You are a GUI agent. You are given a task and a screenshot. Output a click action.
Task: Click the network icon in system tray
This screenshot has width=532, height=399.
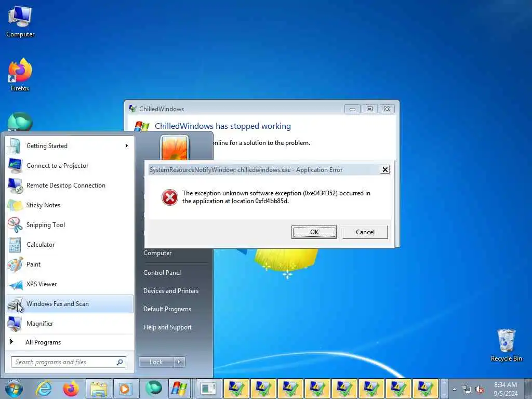[467, 390]
